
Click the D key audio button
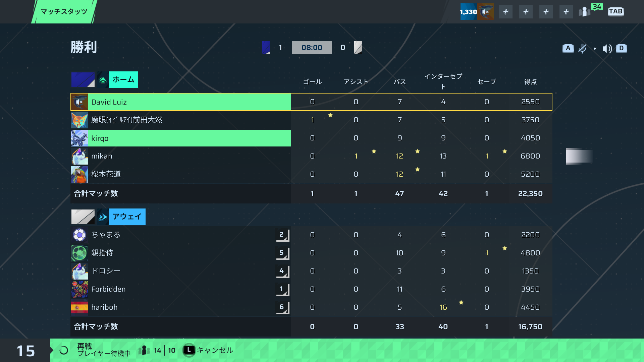coord(621,48)
